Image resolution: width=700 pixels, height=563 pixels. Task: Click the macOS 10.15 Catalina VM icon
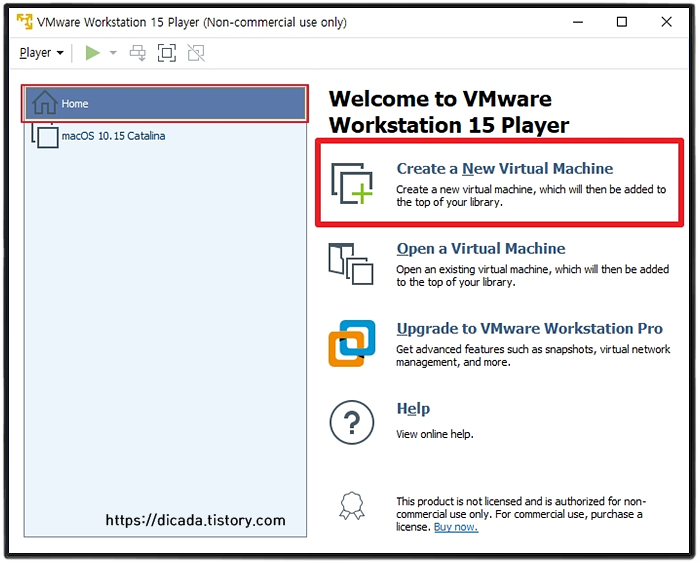(45, 136)
